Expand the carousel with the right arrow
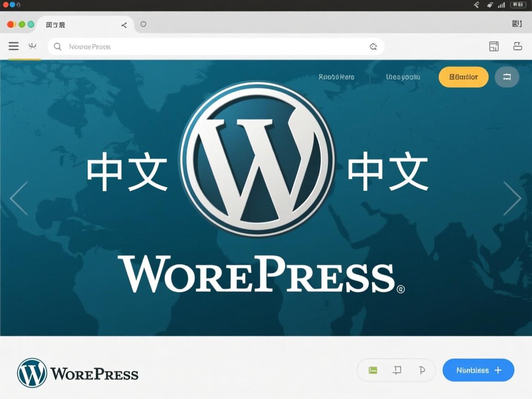 (x=513, y=198)
